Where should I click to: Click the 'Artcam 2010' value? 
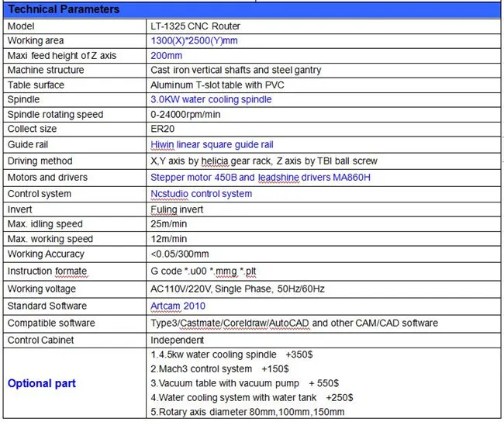point(178,306)
